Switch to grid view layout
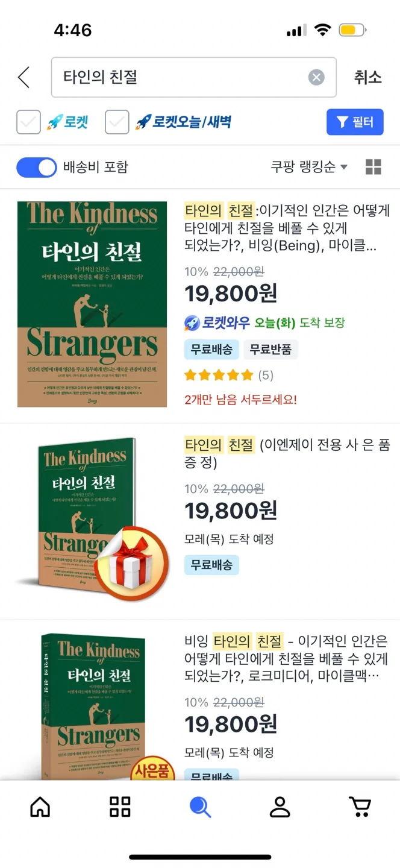 click(373, 167)
